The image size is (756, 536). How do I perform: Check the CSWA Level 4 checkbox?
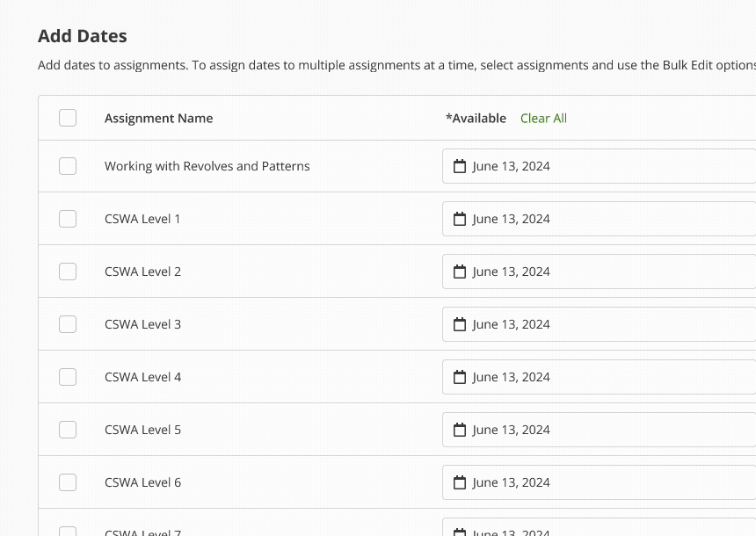pos(68,377)
